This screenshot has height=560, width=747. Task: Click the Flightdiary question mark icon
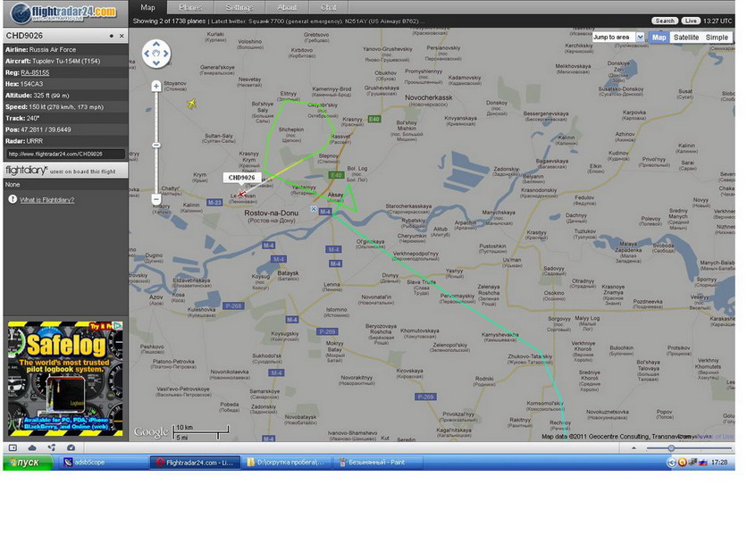click(x=13, y=199)
